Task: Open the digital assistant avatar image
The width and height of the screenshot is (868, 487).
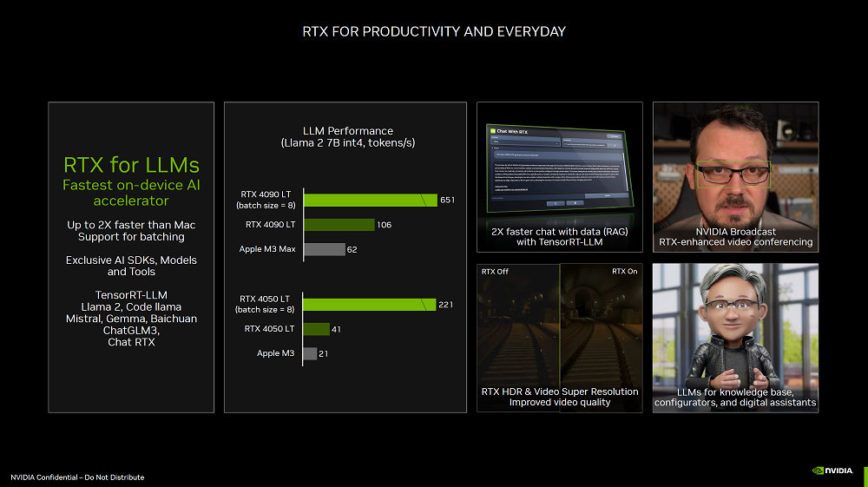Action: coord(736,338)
